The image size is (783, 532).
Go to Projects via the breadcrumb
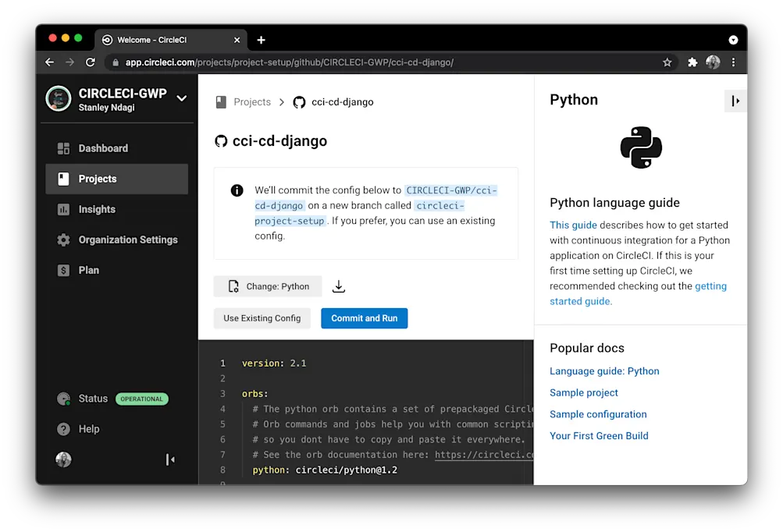[x=251, y=101]
